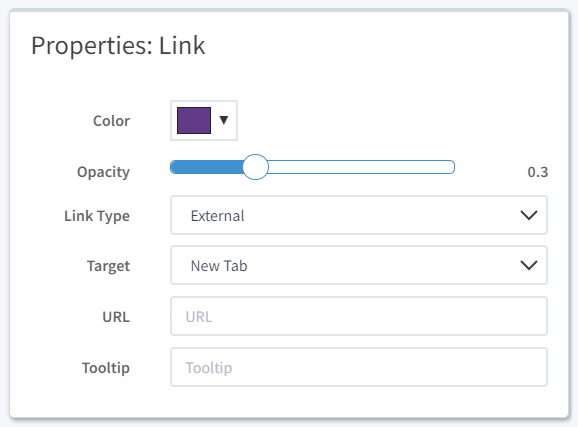Open the Link Type dropdown showing External
This screenshot has height=427, width=578.
point(359,215)
